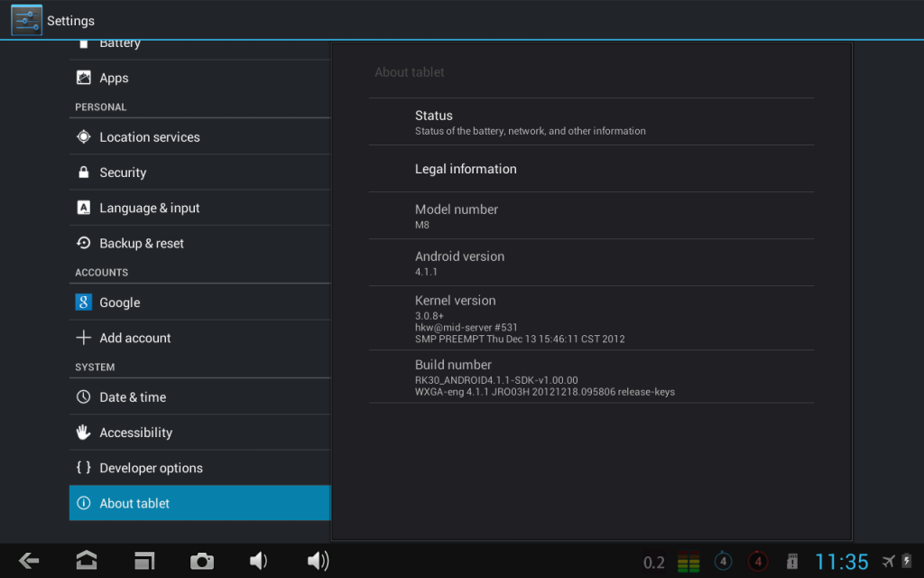This screenshot has width=924, height=578.
Task: Click the Model number M8 row
Action: (591, 216)
